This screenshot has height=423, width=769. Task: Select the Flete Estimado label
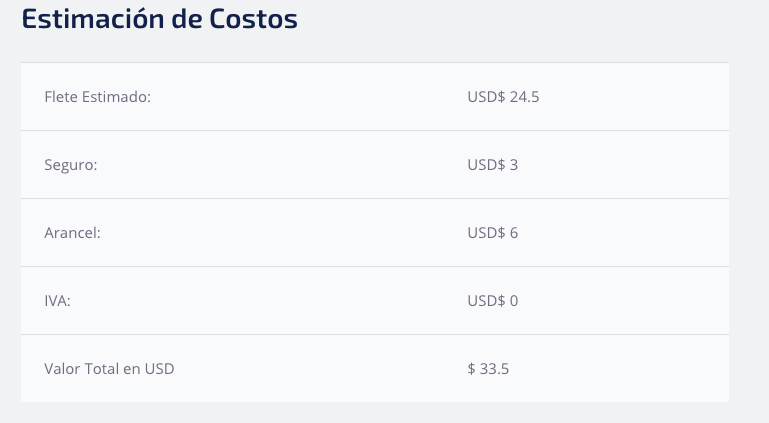pos(98,97)
